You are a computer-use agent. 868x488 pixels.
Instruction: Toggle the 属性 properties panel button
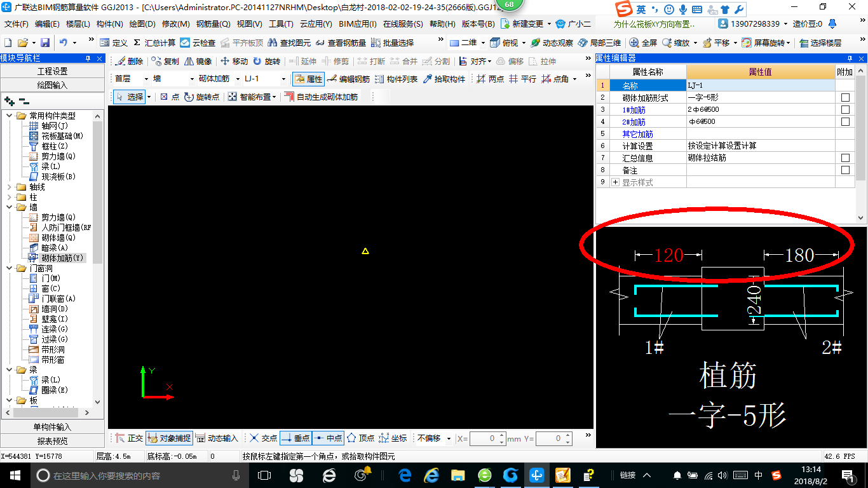click(309, 79)
